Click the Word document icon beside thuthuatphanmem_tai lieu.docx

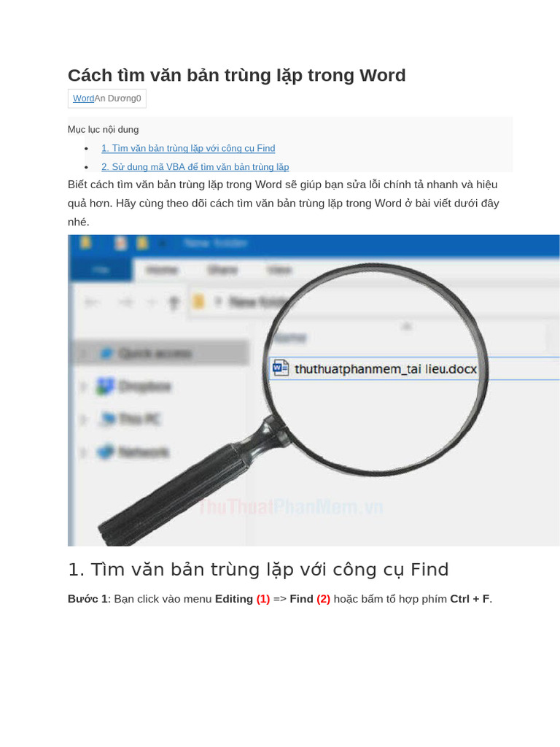281,368
